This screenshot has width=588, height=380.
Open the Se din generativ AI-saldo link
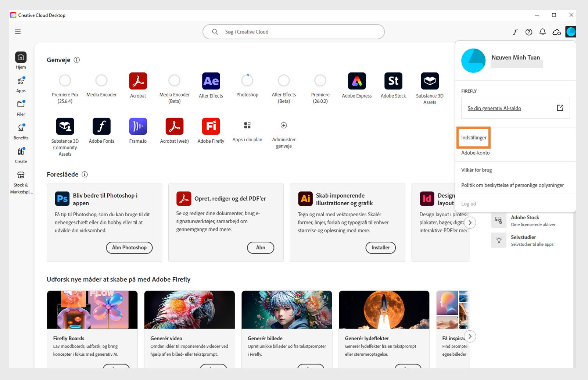click(x=493, y=108)
